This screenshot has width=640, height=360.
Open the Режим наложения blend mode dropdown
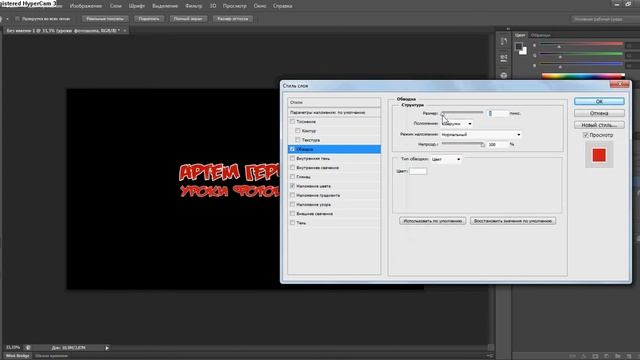click(481, 134)
